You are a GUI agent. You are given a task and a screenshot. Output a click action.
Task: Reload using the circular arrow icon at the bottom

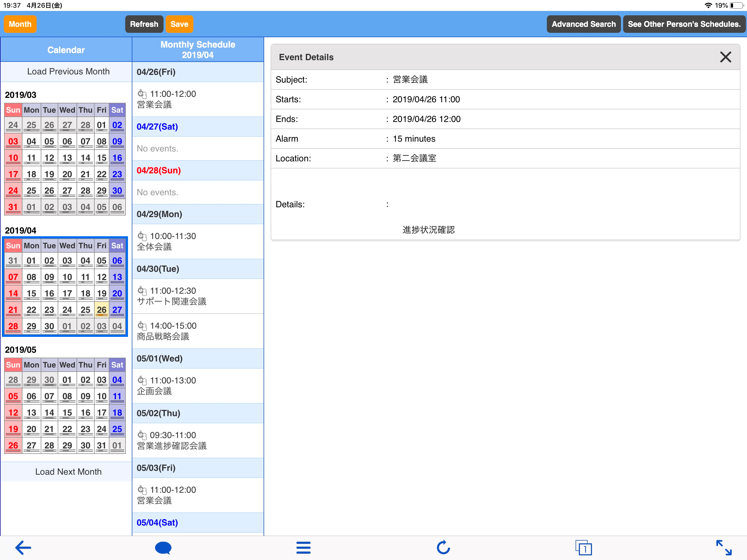pyautogui.click(x=444, y=548)
